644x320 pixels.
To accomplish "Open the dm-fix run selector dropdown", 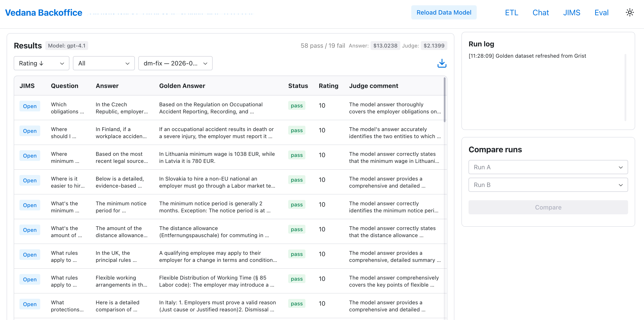I will [x=175, y=63].
